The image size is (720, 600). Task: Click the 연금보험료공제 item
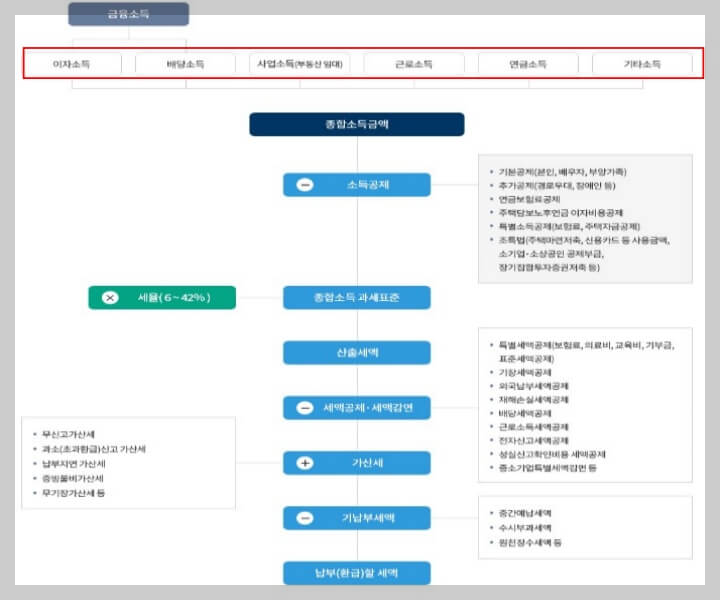[x=529, y=199]
